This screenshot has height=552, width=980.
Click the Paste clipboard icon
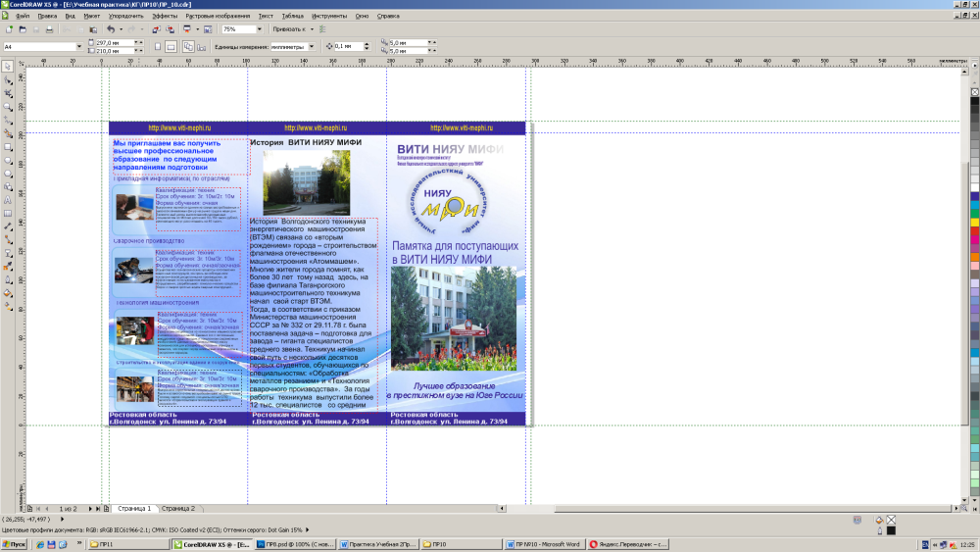pos(94,29)
